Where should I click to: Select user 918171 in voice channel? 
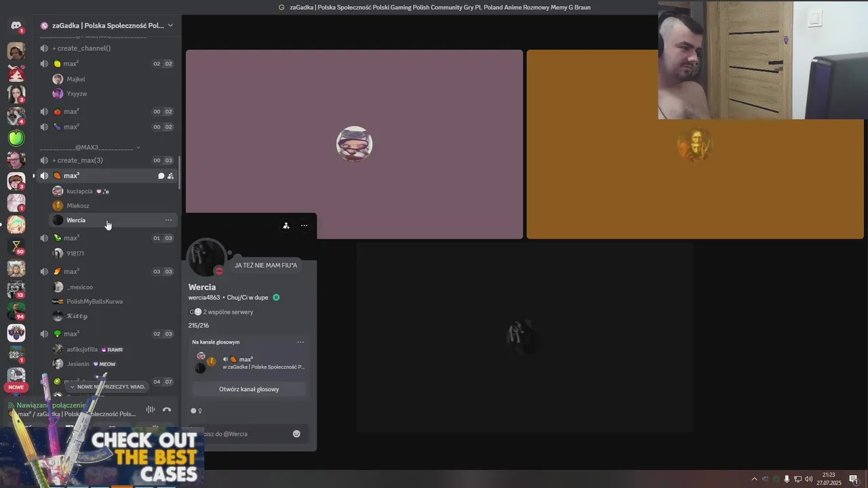[x=112, y=253]
